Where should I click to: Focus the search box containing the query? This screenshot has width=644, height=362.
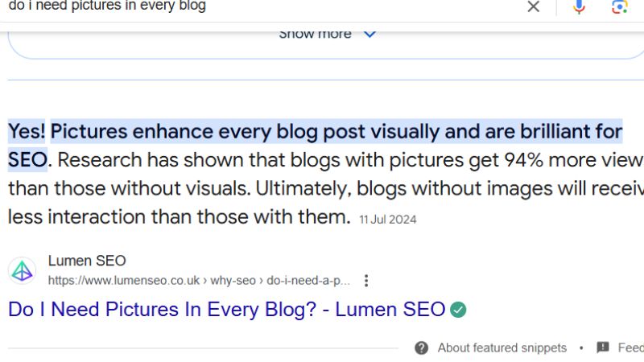tap(263, 6)
